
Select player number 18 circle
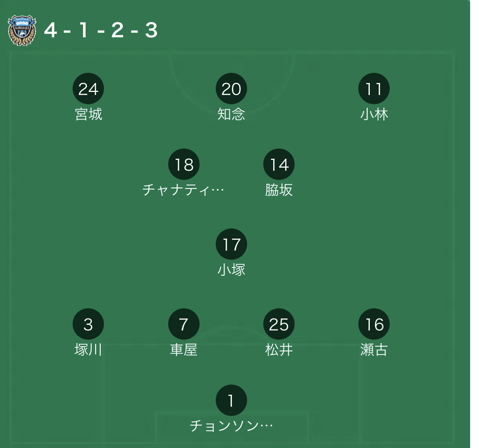184,164
